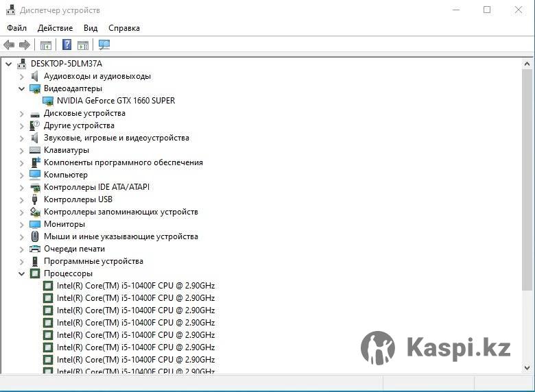This screenshot has height=392, width=535.
Task: Click the chip icon of Процессоры
Action: (x=35, y=273)
